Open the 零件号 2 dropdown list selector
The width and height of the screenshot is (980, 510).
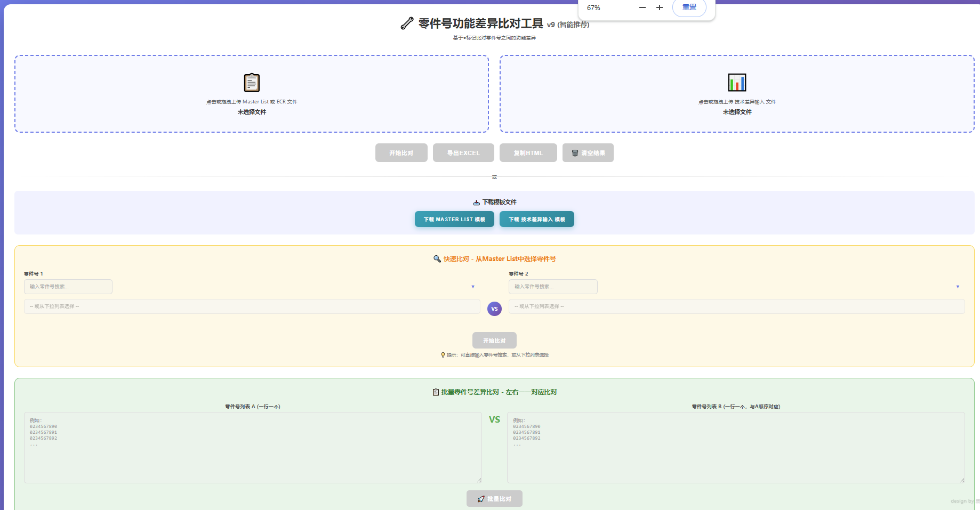point(737,306)
